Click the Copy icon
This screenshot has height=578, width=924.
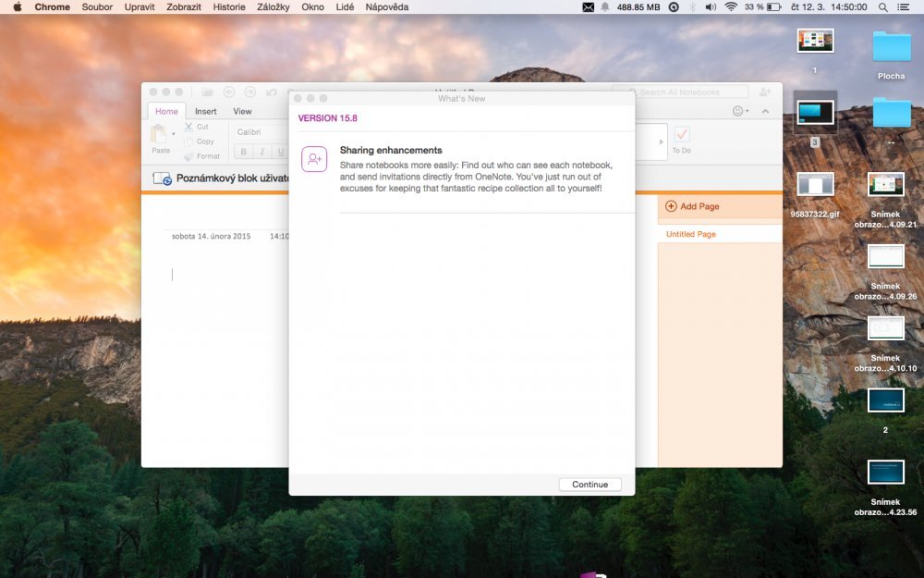coord(190,141)
